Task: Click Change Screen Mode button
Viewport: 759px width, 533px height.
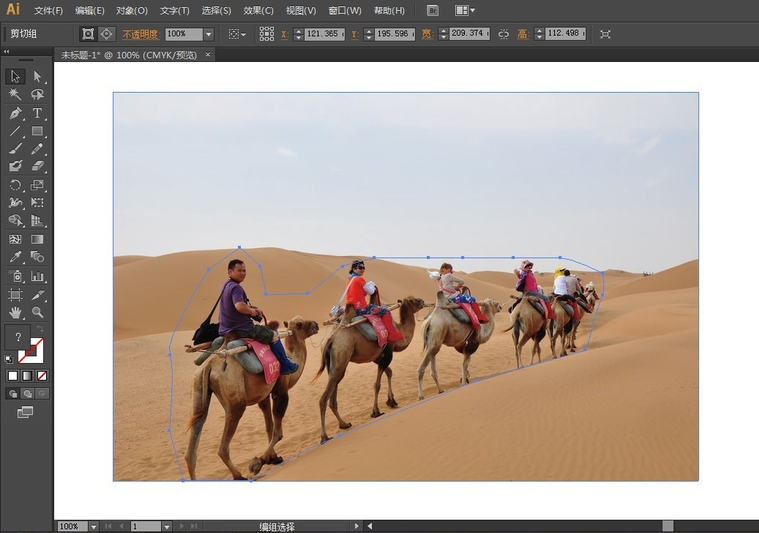Action: point(25,412)
